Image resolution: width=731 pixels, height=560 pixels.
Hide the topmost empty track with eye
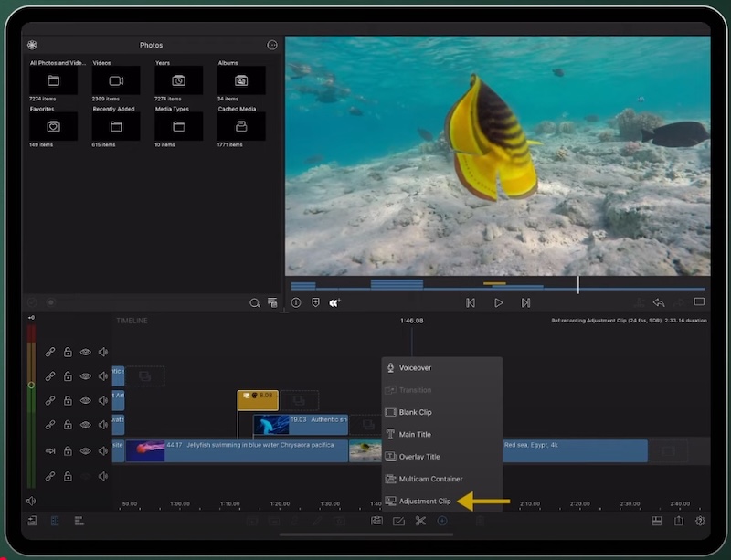point(85,352)
